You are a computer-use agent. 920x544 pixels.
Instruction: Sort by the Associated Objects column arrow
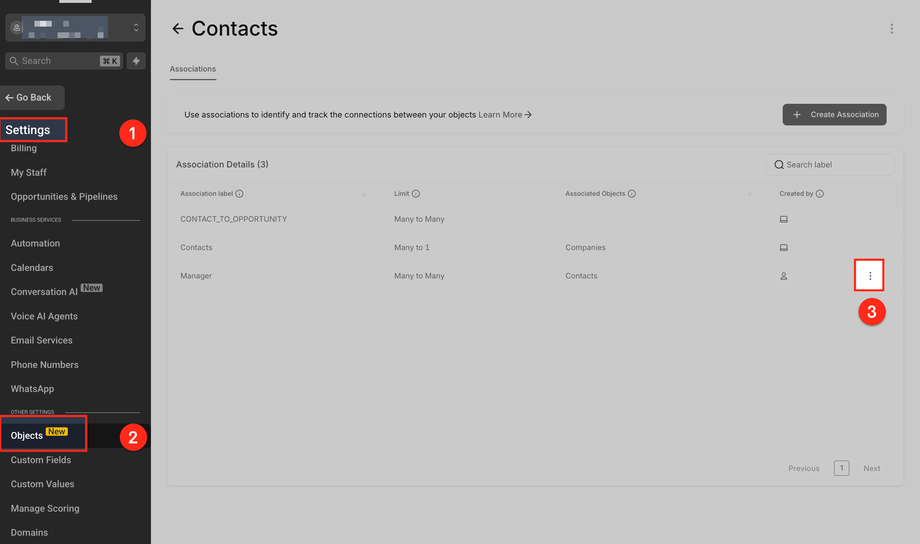coord(750,194)
